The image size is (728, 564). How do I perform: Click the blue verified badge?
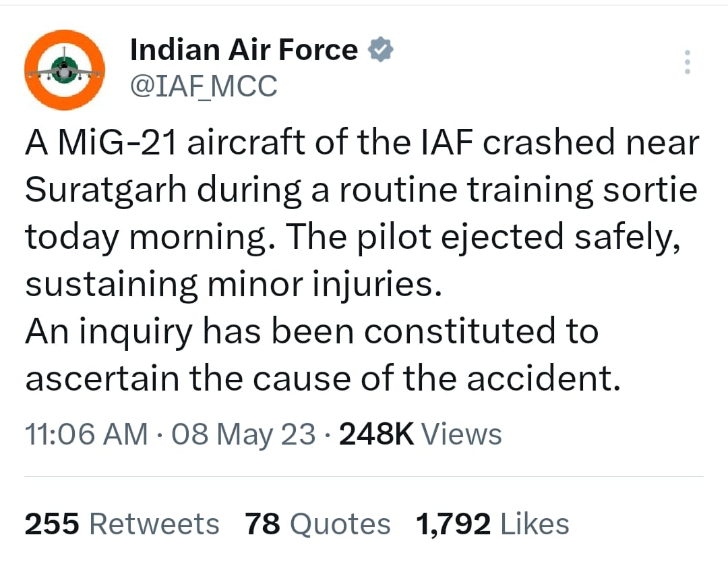coord(381,49)
